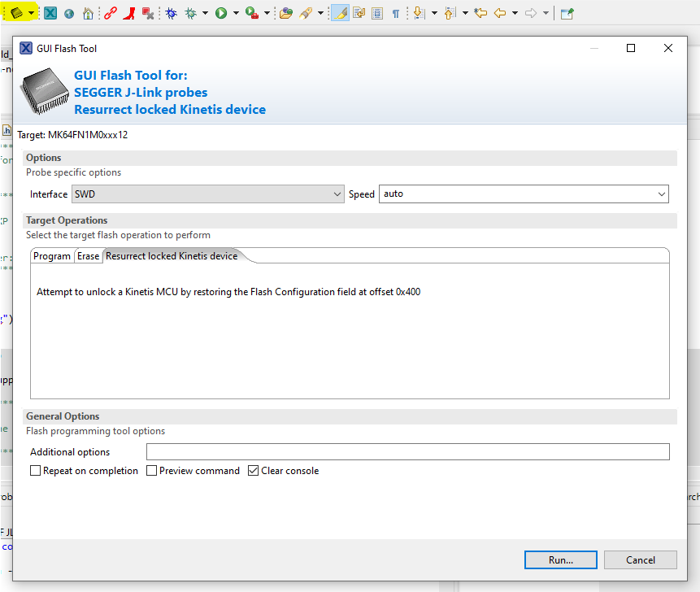Click the header file icon behind dialog's left edge

(x=7, y=130)
